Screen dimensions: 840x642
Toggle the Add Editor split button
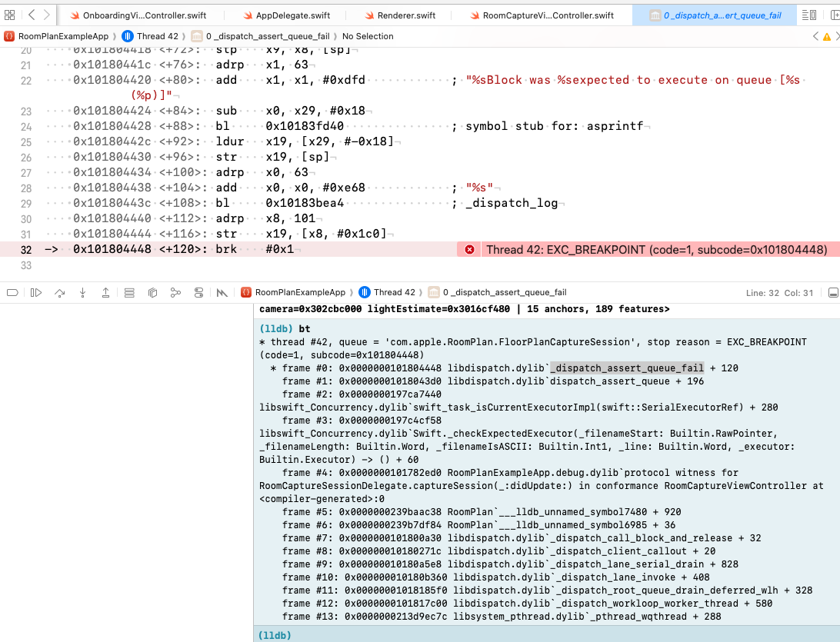click(829, 15)
